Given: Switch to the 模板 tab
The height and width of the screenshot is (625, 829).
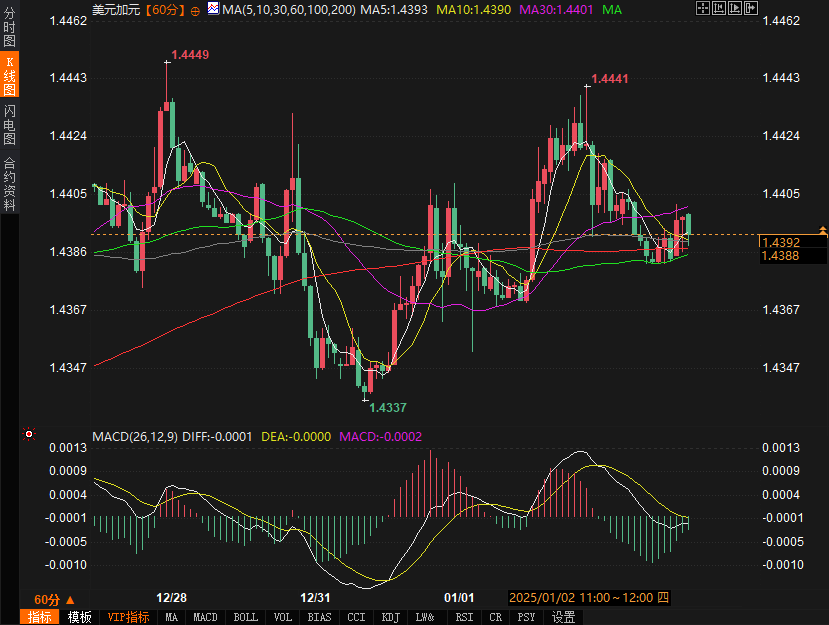Looking at the screenshot, I should click(80, 617).
